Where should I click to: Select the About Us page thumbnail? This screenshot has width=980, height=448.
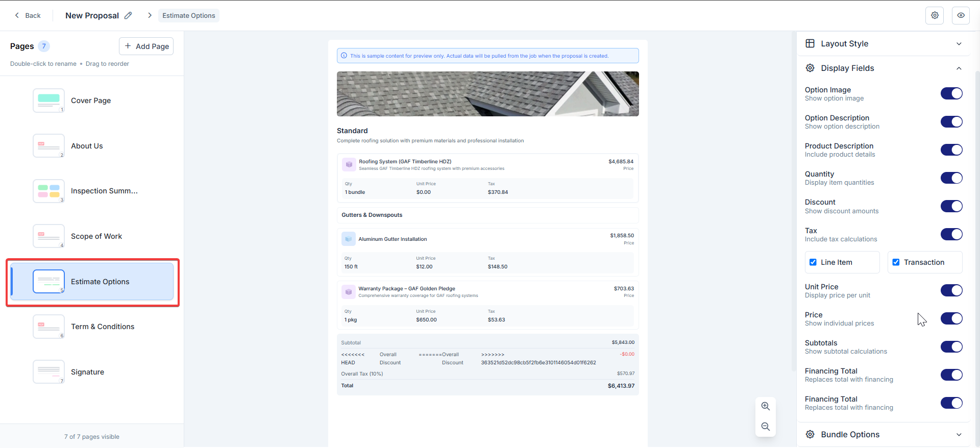[x=48, y=146]
